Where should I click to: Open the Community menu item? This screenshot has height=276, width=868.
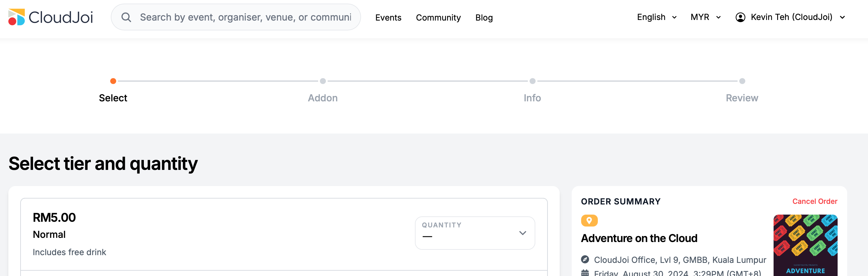click(x=438, y=18)
